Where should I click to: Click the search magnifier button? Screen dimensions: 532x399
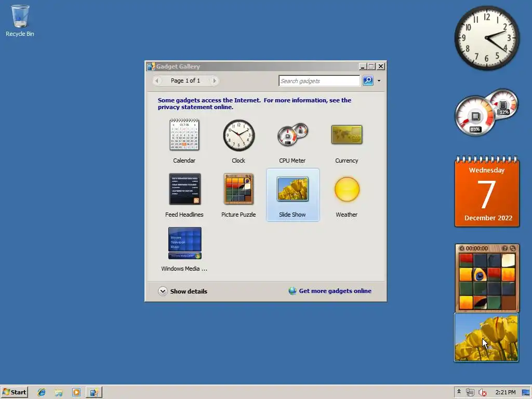[x=368, y=81]
